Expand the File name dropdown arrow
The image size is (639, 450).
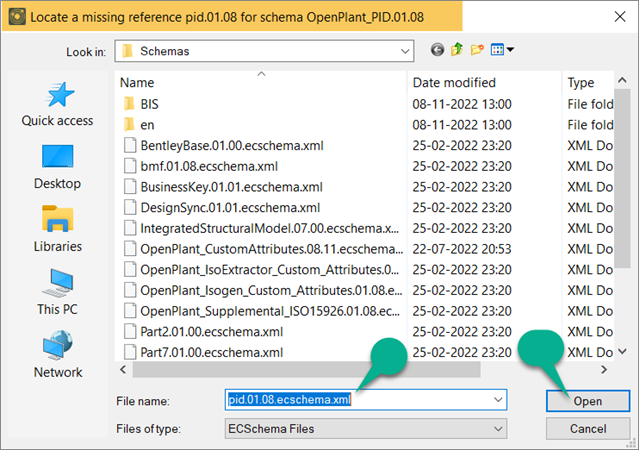point(497,400)
